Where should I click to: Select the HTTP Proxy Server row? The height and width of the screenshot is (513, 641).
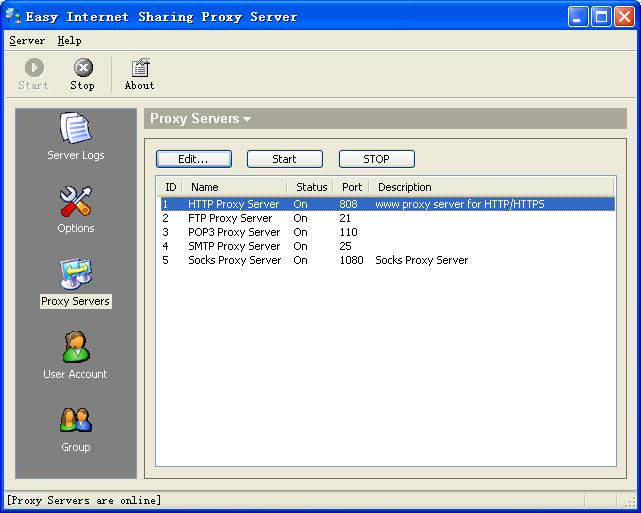pyautogui.click(x=388, y=204)
